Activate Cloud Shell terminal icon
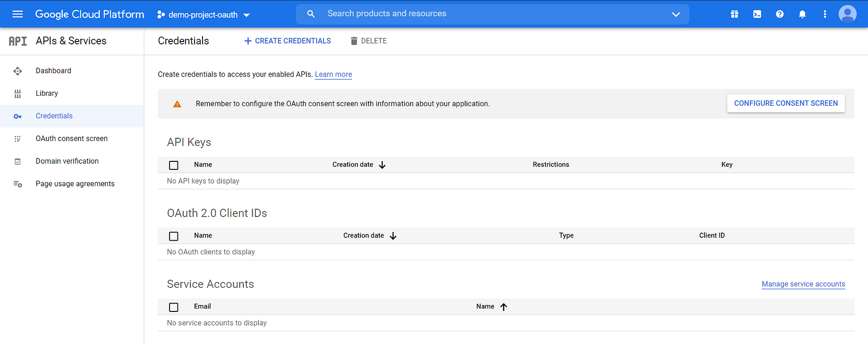The image size is (868, 343). pos(757,14)
